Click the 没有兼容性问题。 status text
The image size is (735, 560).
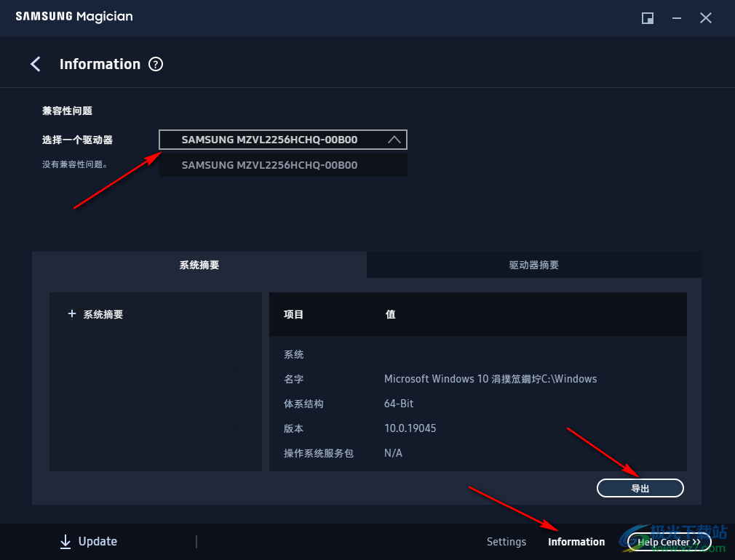tap(74, 164)
